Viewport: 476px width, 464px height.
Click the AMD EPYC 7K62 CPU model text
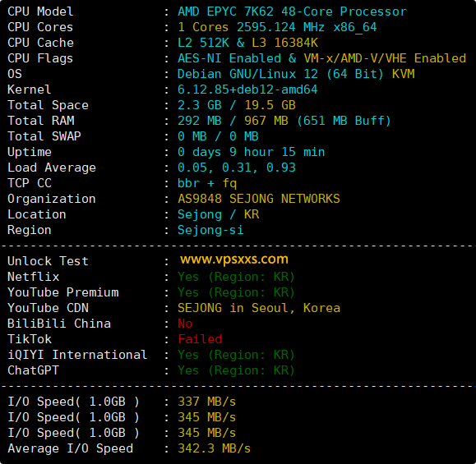click(292, 11)
